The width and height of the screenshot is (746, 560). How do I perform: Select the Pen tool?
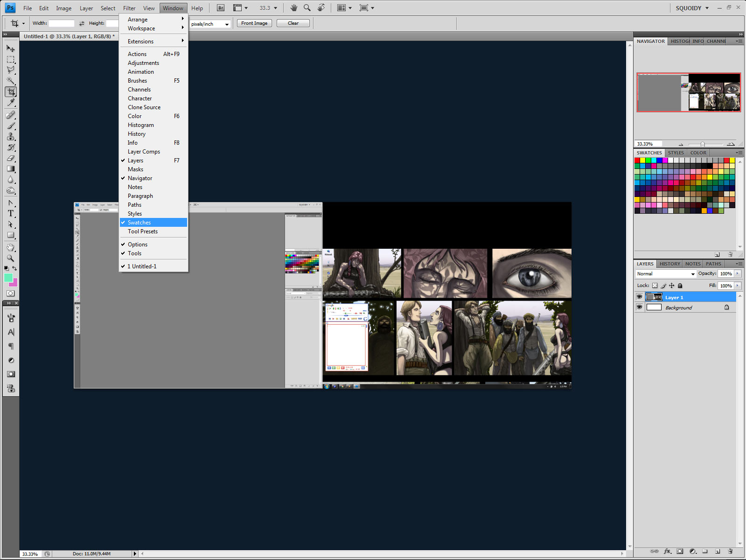[11, 203]
